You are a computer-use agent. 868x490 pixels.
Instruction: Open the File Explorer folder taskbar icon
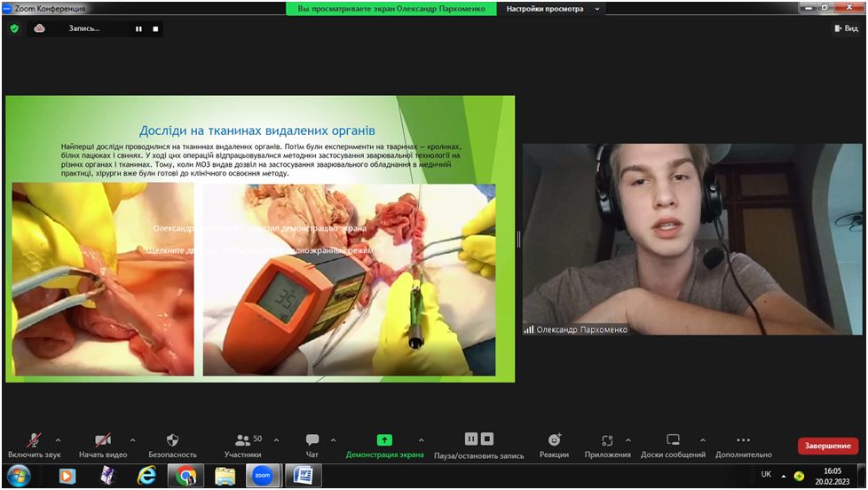point(225,476)
